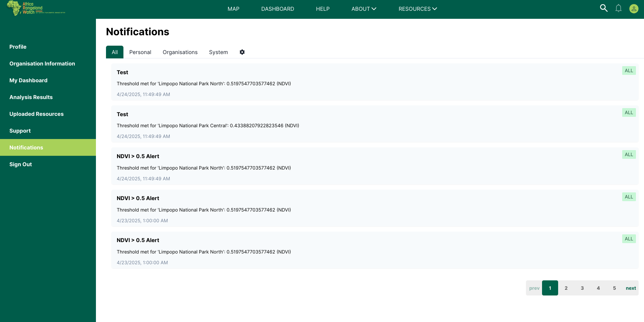644x322 pixels.
Task: Click Sign Out in sidebar
Action: click(48, 164)
